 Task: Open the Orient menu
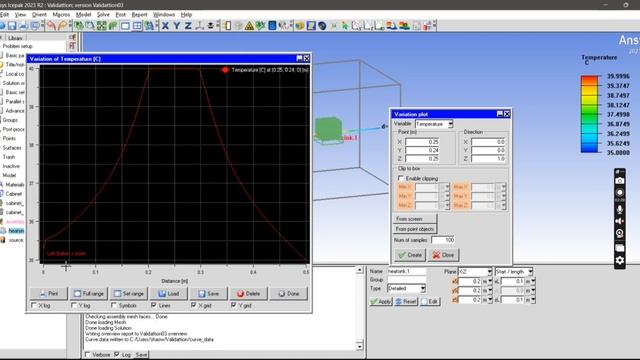coord(39,14)
